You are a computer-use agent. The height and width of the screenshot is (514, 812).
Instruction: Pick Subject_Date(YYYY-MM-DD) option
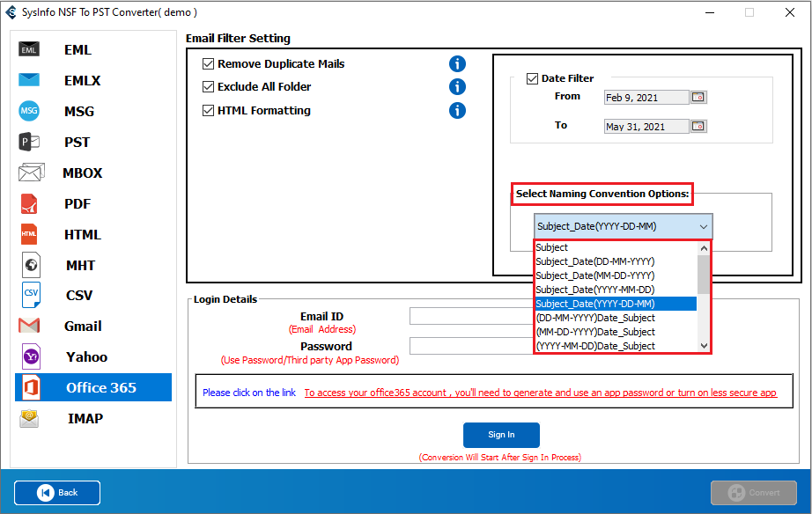616,290
